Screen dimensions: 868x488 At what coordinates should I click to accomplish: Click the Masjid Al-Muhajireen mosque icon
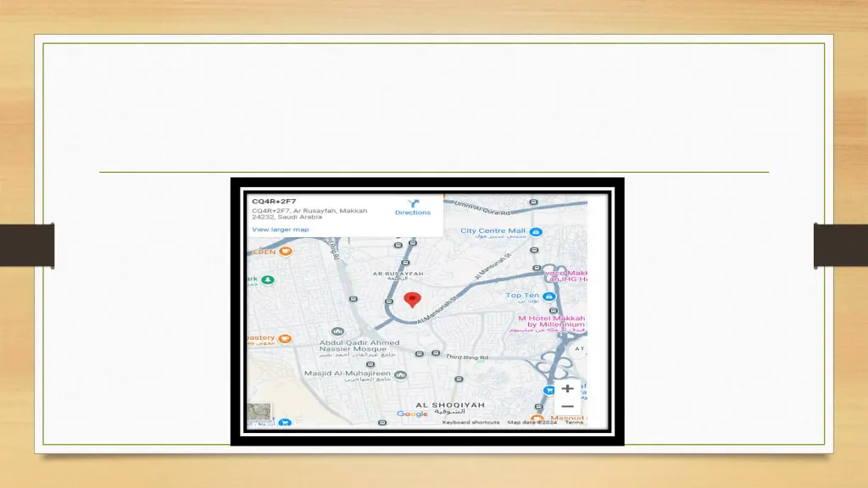[401, 375]
